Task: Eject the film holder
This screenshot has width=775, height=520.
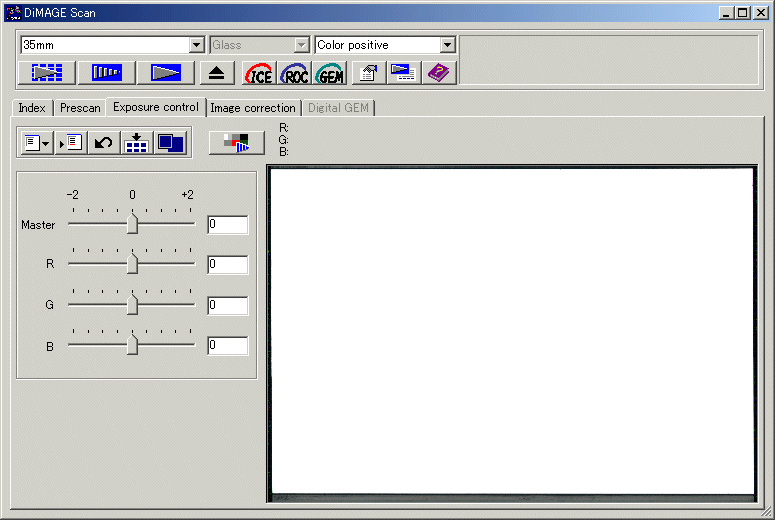Action: 217,73
